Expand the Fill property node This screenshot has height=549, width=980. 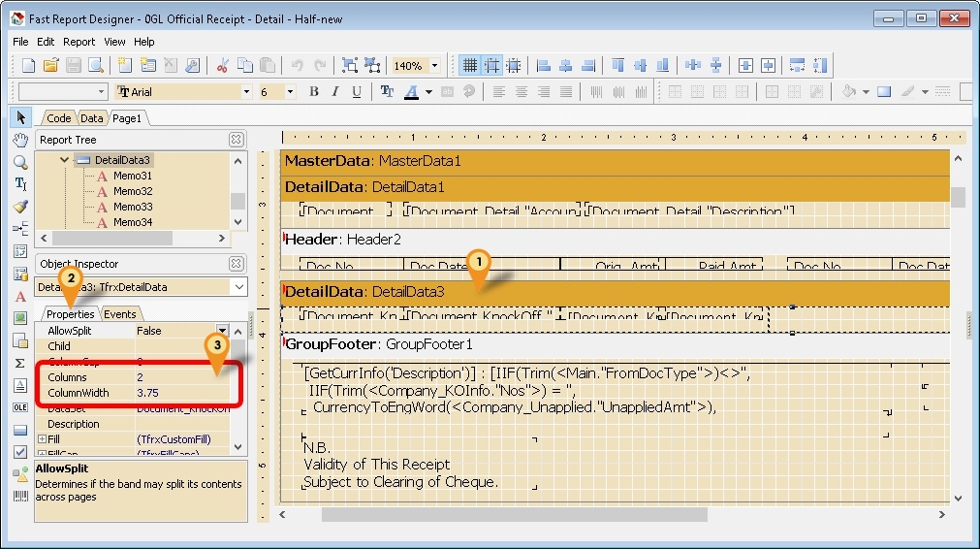pos(42,439)
